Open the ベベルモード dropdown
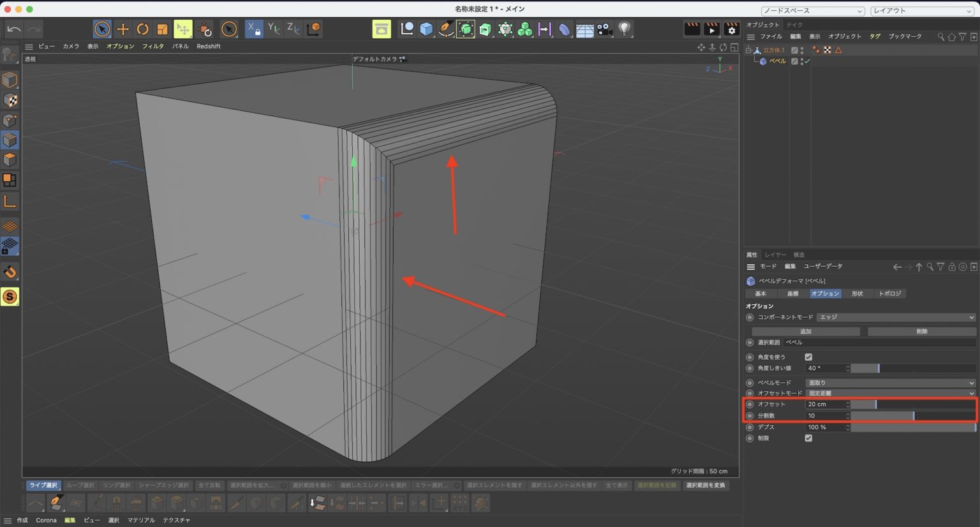 tap(891, 382)
